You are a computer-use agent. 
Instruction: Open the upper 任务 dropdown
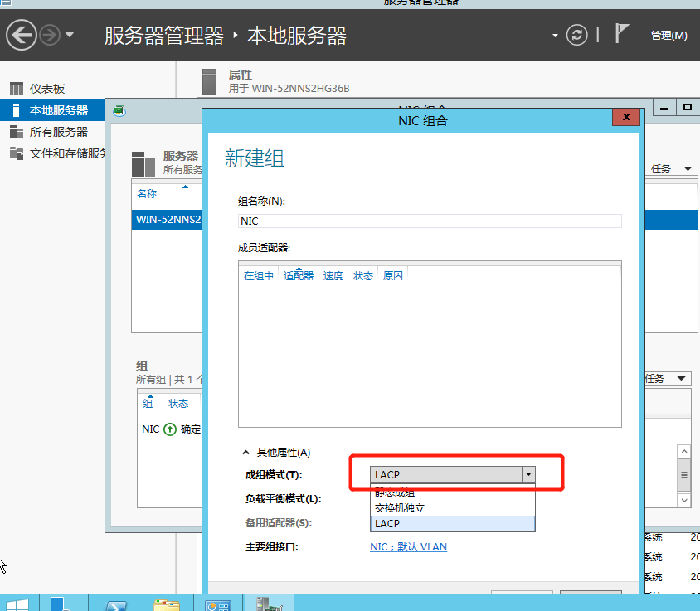pyautogui.click(x=672, y=168)
